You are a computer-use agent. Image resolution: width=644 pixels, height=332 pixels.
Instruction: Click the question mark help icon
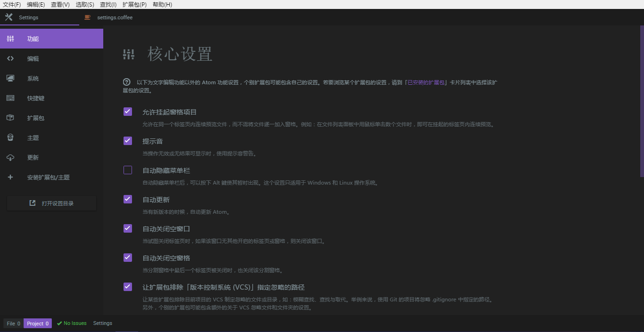tap(126, 81)
